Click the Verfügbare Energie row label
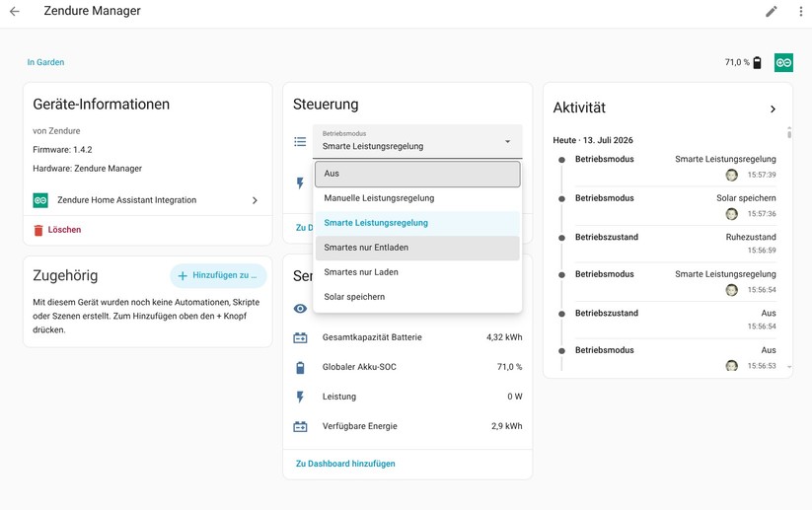This screenshot has height=510, width=812. [x=359, y=426]
